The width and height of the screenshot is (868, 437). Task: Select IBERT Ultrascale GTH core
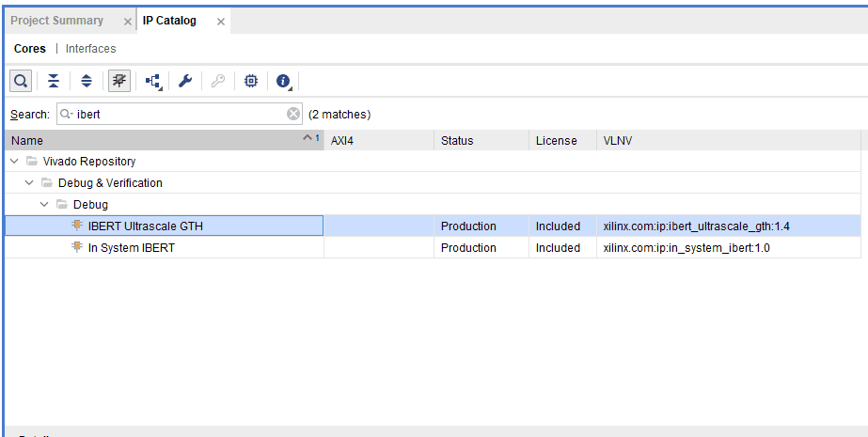click(145, 226)
